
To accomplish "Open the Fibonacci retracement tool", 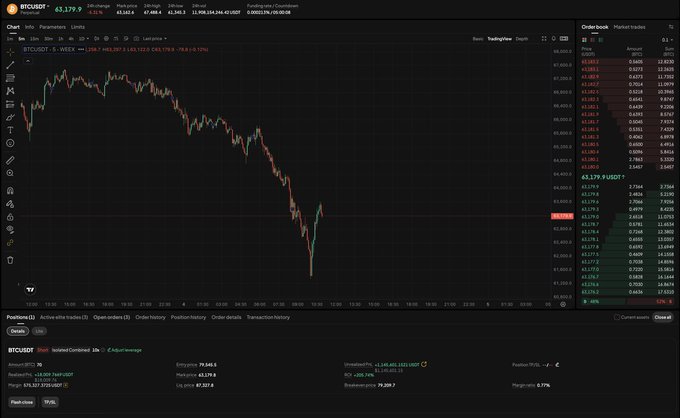I will pos(10,78).
